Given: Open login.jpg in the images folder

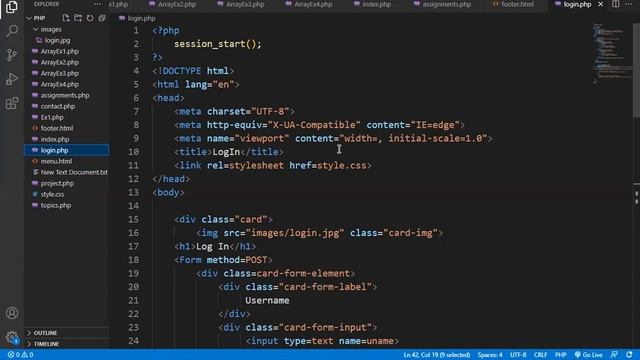Looking at the screenshot, I should (58, 40).
